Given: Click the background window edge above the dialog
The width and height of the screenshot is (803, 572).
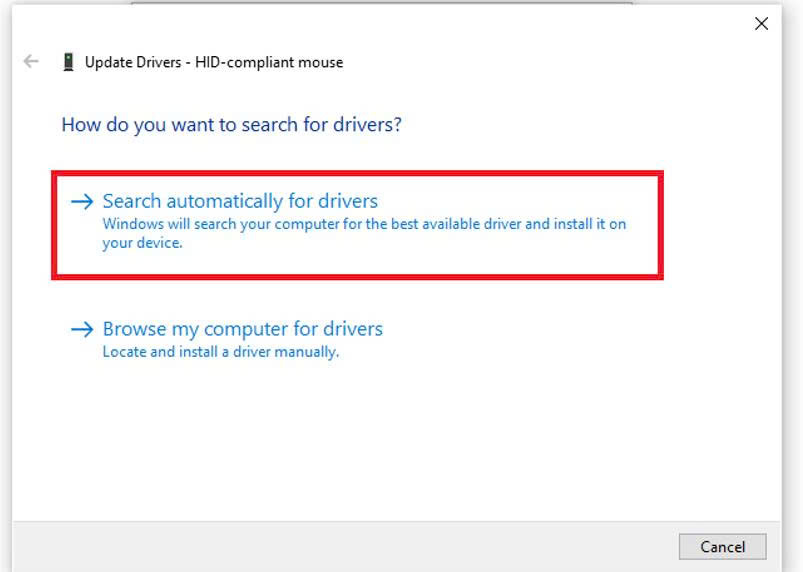Looking at the screenshot, I should click(380, 3).
